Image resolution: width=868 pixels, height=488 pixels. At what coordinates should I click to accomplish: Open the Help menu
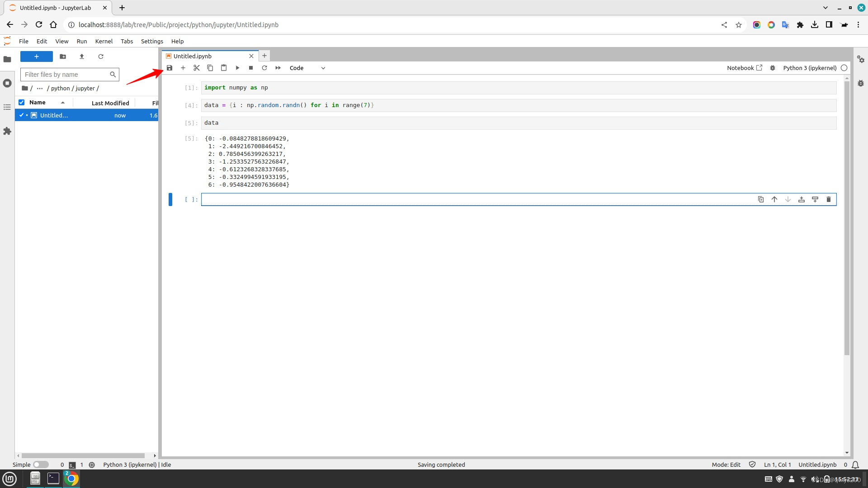point(177,41)
